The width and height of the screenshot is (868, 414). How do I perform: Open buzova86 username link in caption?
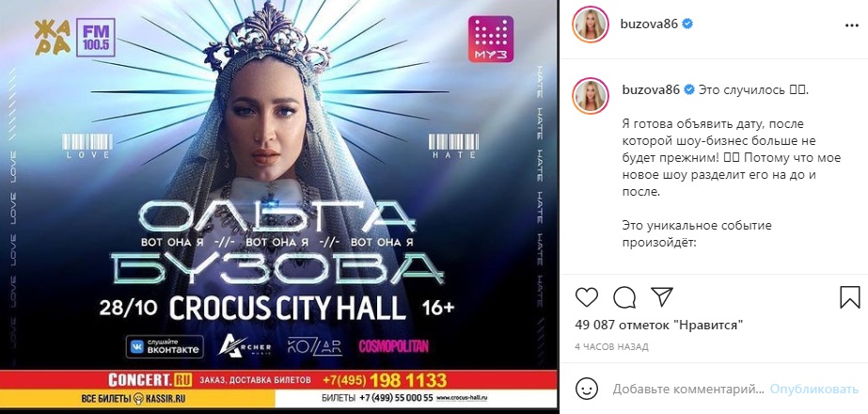(650, 89)
